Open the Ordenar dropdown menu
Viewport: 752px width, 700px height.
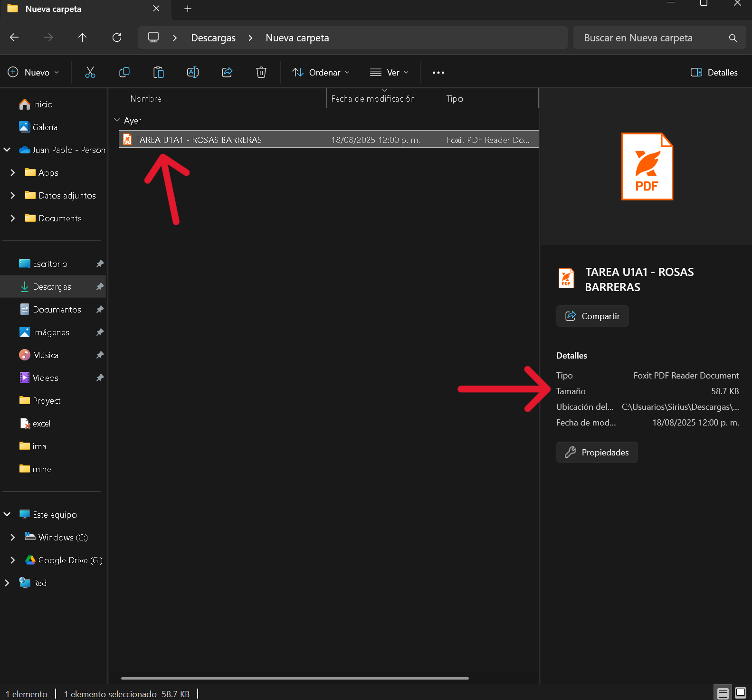tap(321, 73)
